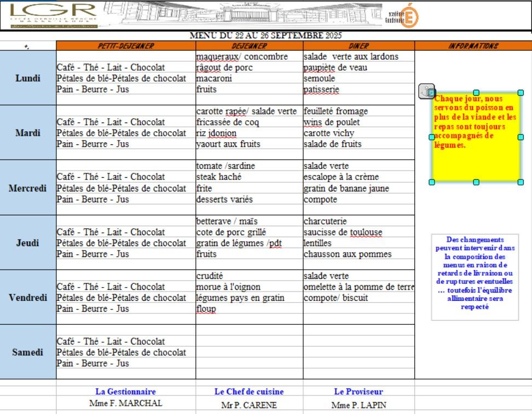Click the bottom-middle handle of the yellow box
The height and width of the screenshot is (414, 532).
point(476,182)
